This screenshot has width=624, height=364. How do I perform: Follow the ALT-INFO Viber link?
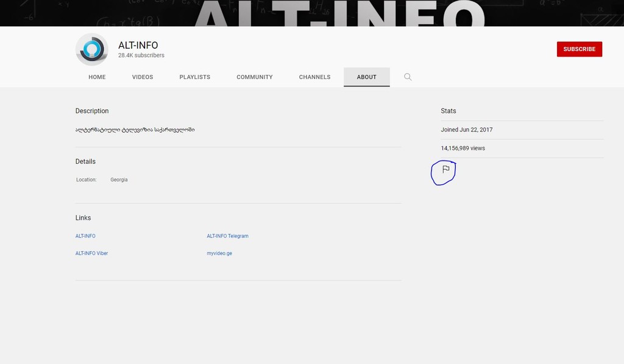[x=91, y=253]
